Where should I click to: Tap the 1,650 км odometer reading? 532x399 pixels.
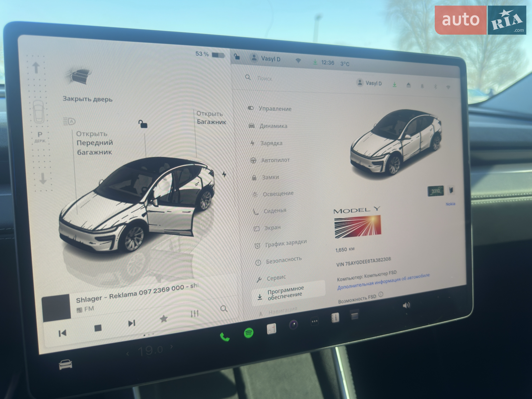click(345, 250)
